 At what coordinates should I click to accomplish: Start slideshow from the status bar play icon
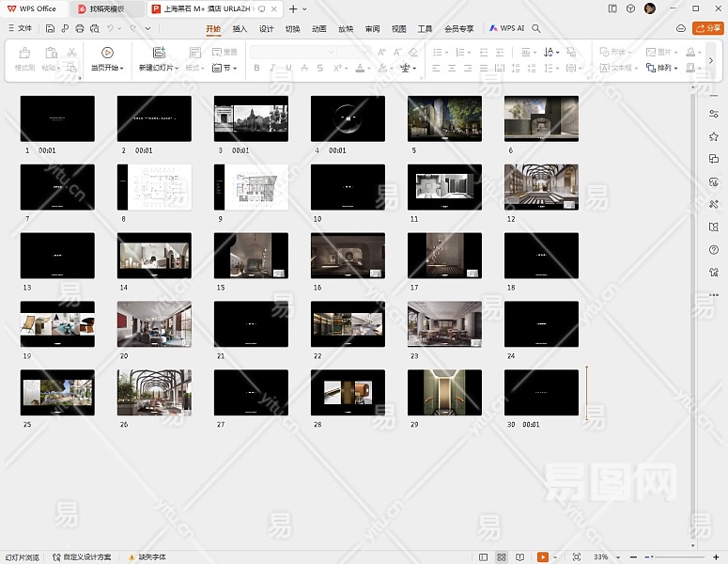pyautogui.click(x=543, y=557)
